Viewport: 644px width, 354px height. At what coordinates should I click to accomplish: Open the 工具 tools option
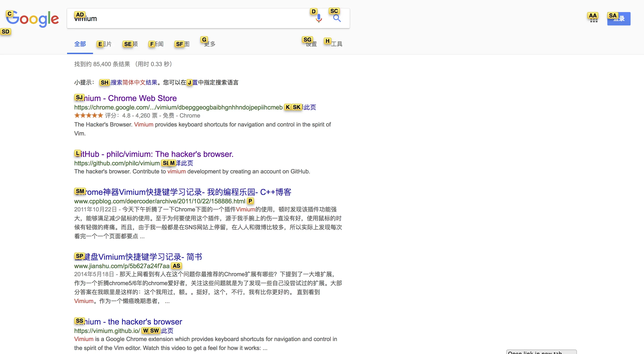point(336,44)
